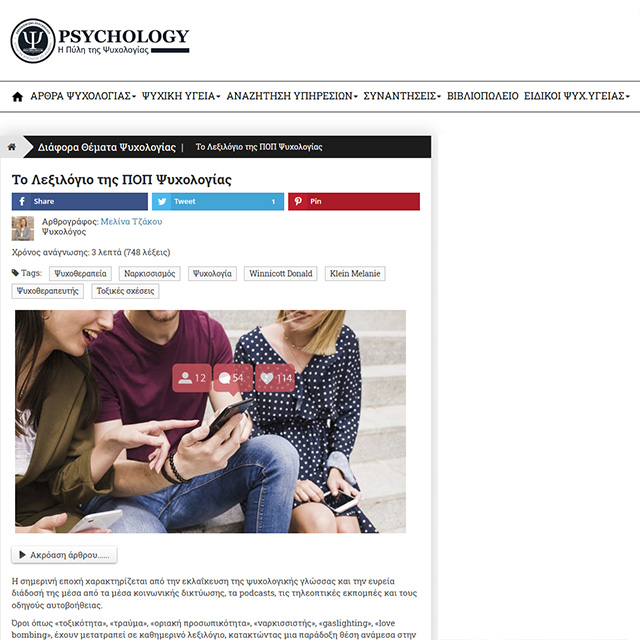Open the author's profile photo

[x=23, y=228]
